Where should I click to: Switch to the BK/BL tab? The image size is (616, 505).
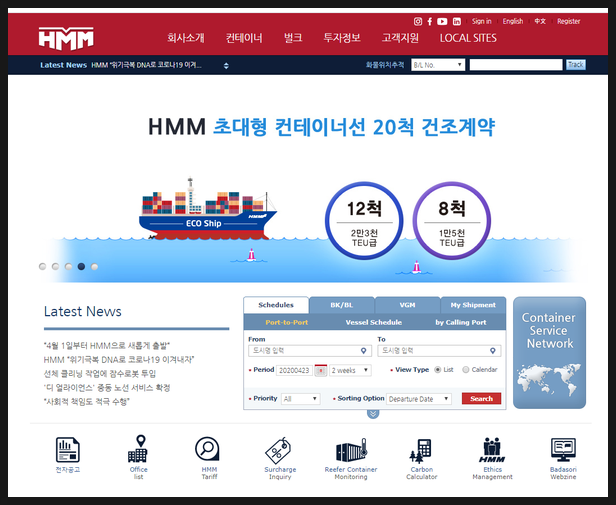(x=342, y=305)
